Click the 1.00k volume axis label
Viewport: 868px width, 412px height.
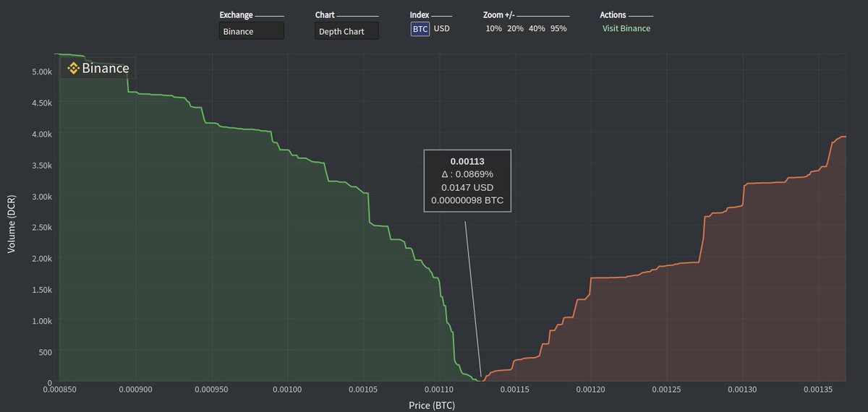click(x=41, y=321)
